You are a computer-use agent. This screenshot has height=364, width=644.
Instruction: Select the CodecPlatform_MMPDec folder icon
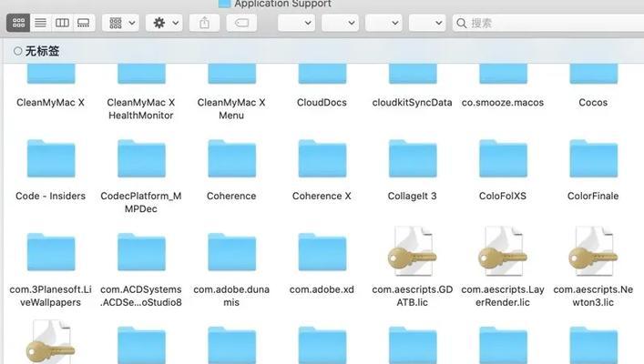141,158
